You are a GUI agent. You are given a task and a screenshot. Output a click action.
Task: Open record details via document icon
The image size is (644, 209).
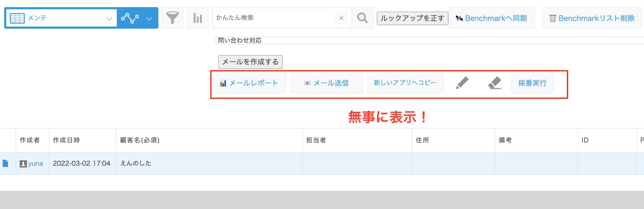[6, 163]
